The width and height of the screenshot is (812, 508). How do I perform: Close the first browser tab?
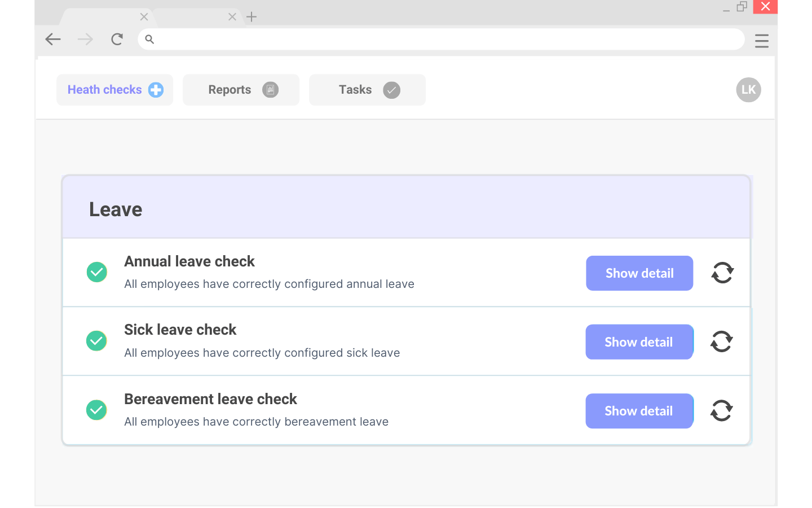coord(144,17)
